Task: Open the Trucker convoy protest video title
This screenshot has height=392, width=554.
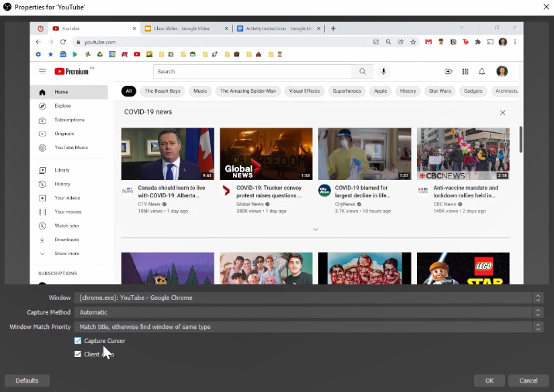Action: [269, 192]
